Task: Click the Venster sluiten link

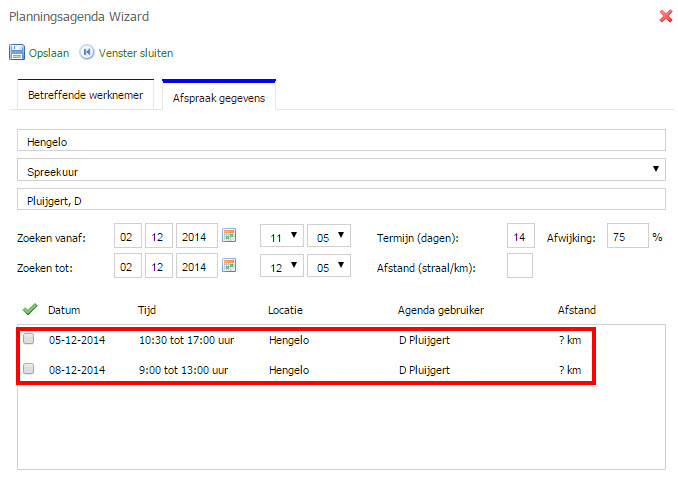Action: (128, 52)
